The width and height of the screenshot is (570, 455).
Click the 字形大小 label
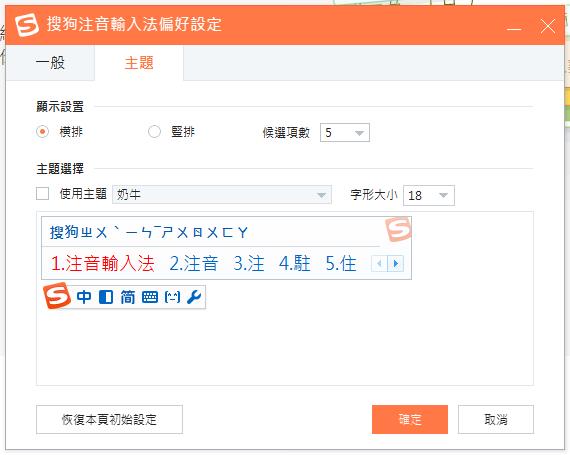pos(374,195)
